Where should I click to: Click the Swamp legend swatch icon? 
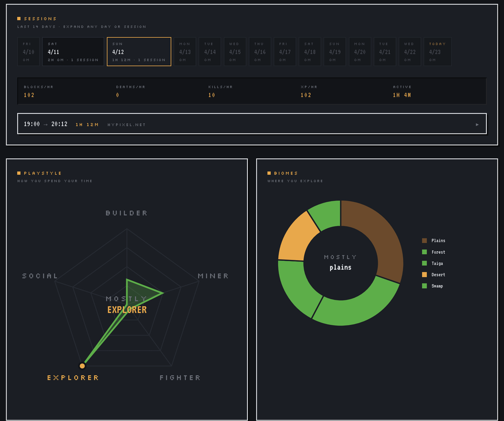click(x=424, y=286)
